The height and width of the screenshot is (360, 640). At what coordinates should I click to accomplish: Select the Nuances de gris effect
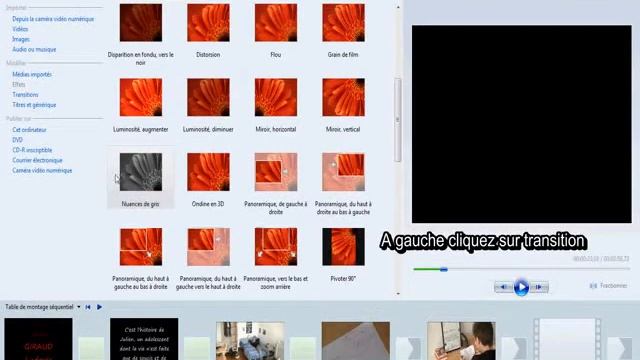click(x=140, y=172)
